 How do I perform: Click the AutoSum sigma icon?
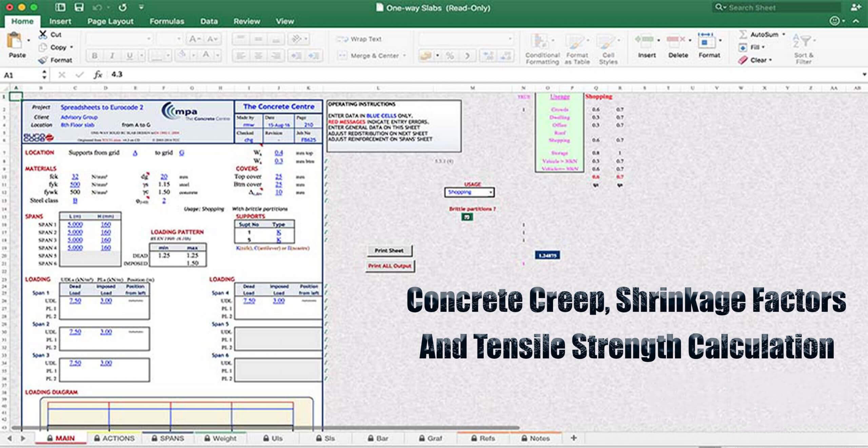point(743,34)
